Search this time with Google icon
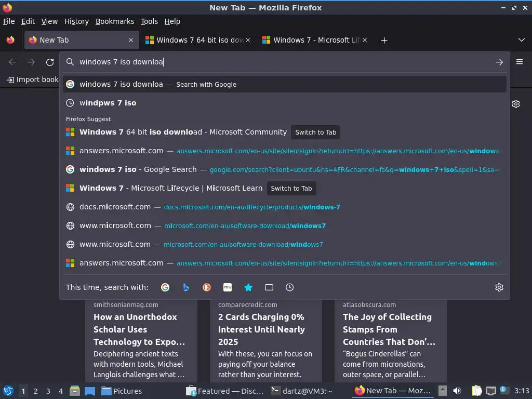532x399 pixels. coord(165,287)
